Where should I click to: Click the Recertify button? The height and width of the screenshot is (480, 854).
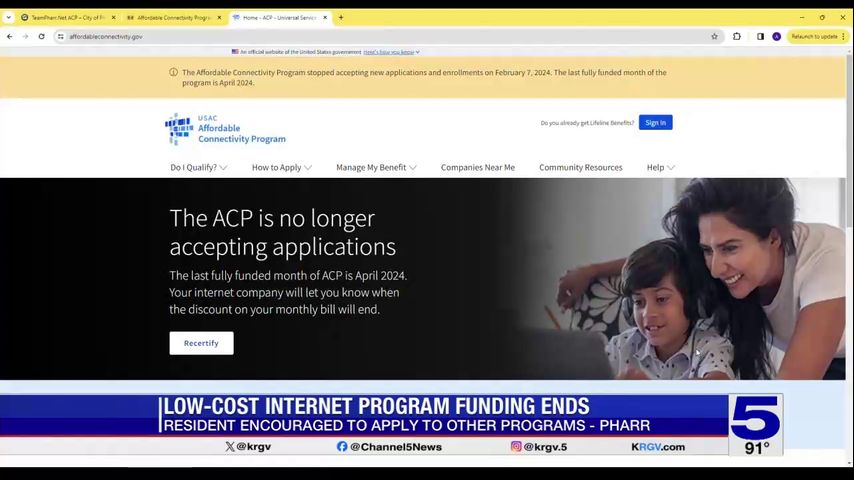tap(202, 343)
